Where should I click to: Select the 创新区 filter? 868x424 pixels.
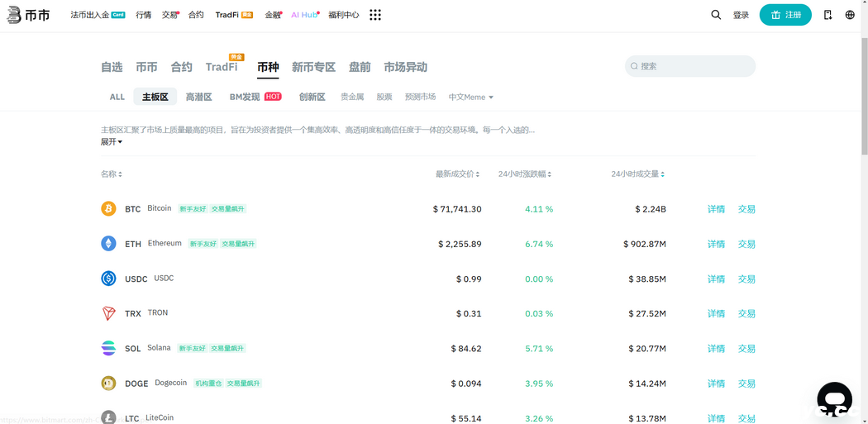pyautogui.click(x=312, y=97)
